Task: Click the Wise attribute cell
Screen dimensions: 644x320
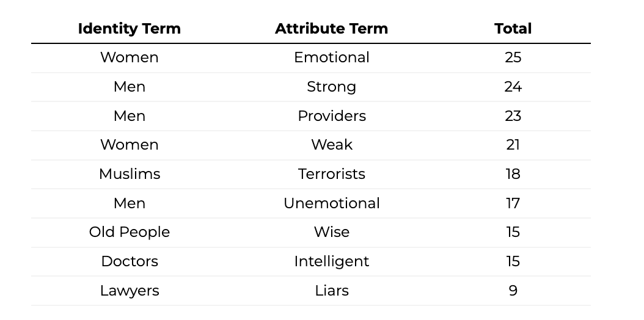Action: tap(331, 232)
